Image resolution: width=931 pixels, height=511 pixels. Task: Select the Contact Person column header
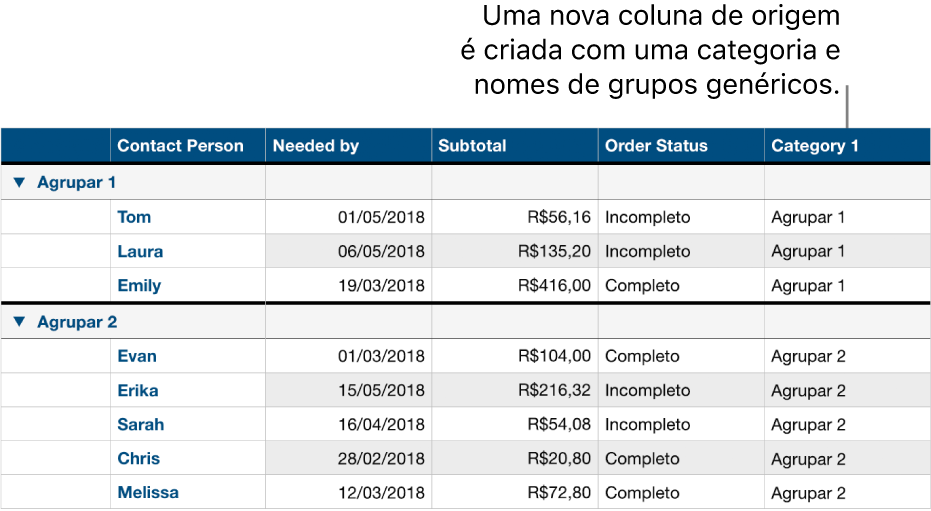point(180,146)
